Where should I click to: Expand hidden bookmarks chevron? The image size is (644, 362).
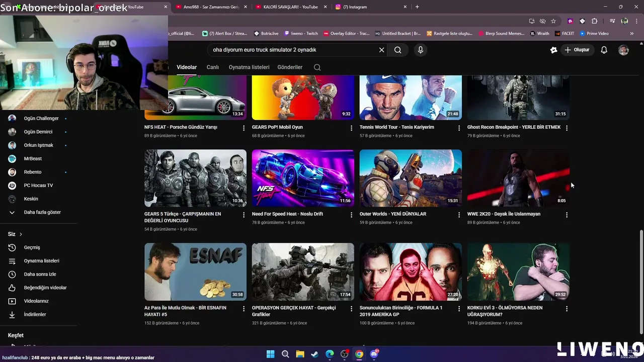pos(632,34)
